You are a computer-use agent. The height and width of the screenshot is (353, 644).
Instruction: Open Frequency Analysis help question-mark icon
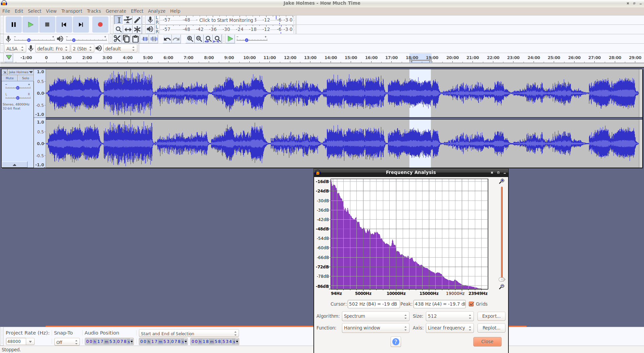pyautogui.click(x=396, y=342)
